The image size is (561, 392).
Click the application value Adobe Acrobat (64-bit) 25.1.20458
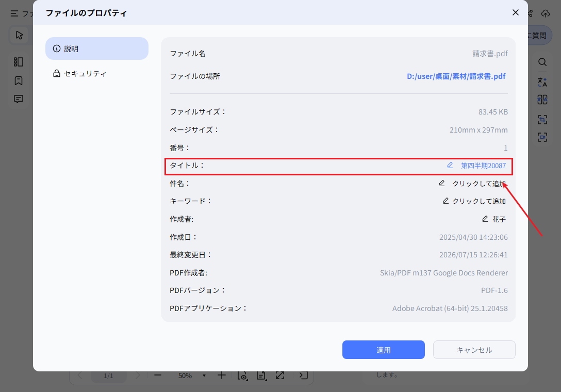[450, 308]
